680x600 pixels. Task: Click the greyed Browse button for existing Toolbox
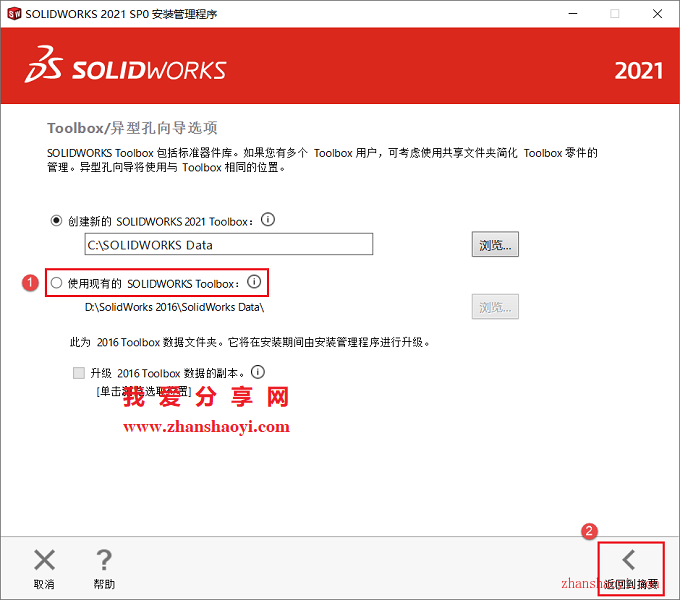495,307
